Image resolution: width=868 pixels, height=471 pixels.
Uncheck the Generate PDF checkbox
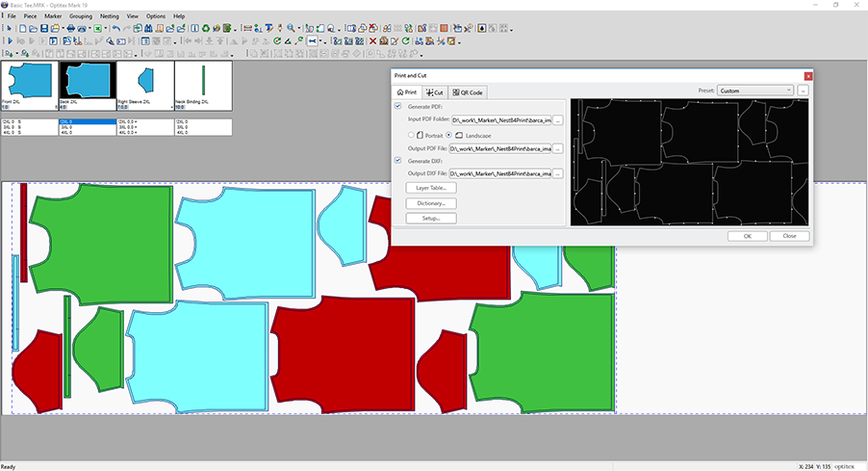point(398,106)
